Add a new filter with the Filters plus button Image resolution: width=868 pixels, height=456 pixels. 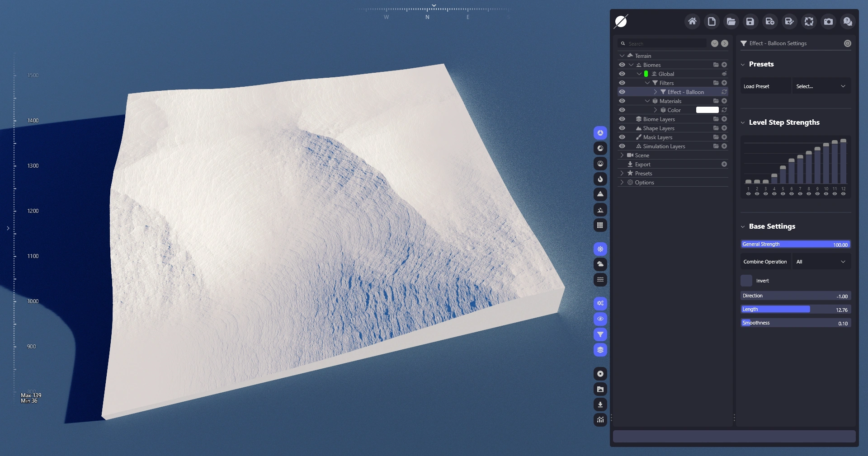pos(724,83)
